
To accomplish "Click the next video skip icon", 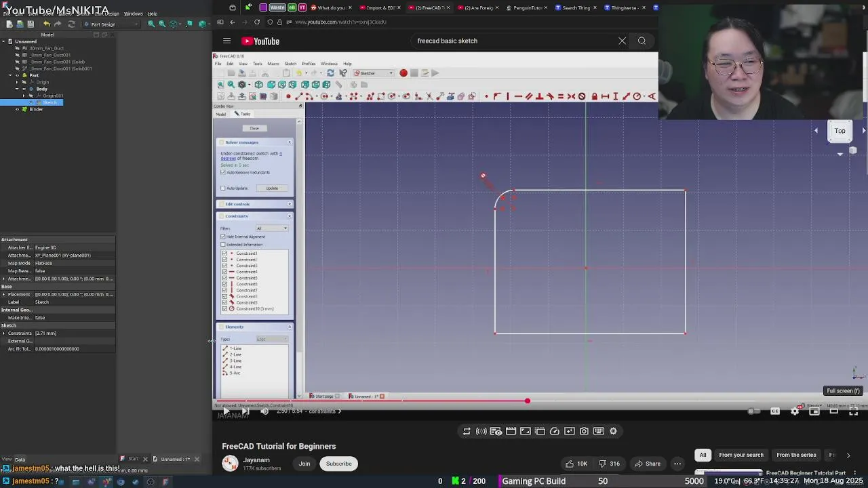I will 245,411.
